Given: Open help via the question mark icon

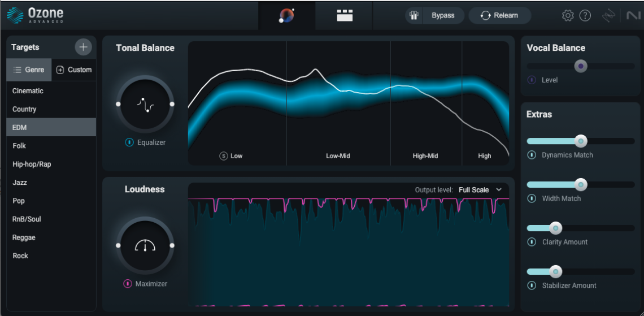Looking at the screenshot, I should [585, 16].
